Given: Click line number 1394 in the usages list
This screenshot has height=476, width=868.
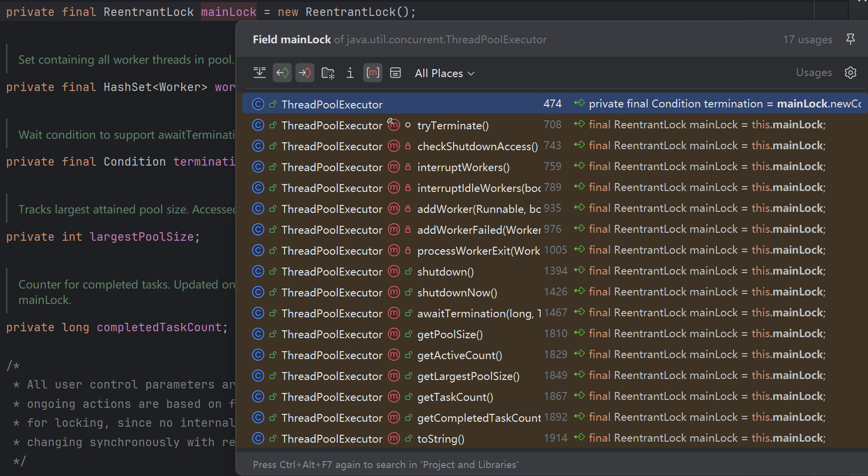Looking at the screenshot, I should 556,271.
